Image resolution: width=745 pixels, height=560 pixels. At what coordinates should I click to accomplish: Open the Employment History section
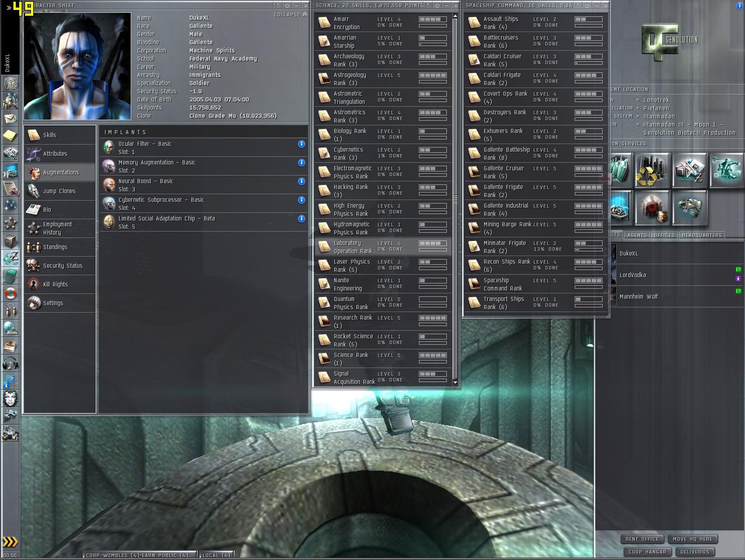click(60, 228)
